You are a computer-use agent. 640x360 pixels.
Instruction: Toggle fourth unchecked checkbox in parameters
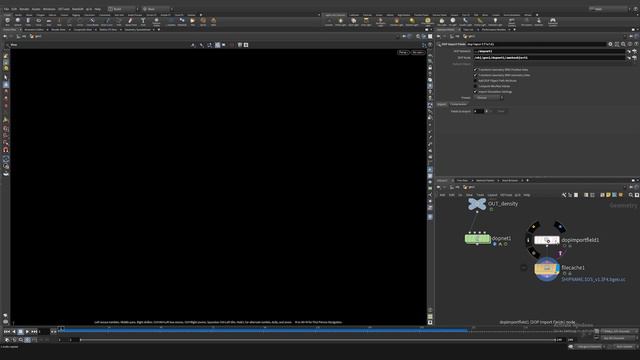coord(475,86)
